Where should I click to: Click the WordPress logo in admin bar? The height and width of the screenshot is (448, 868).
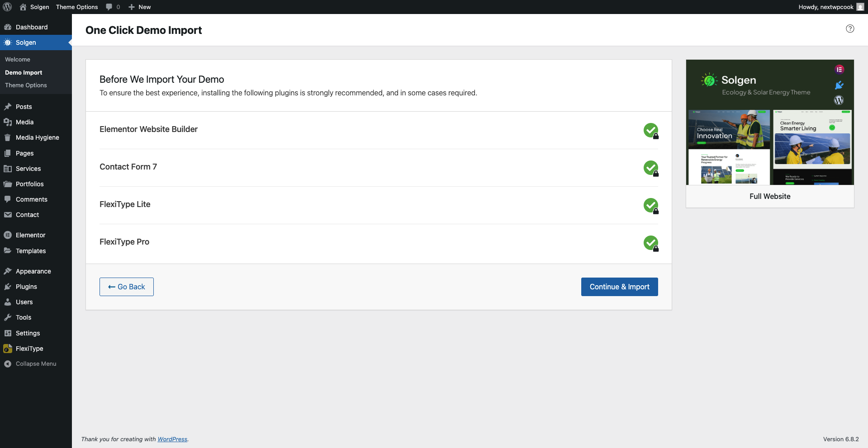7,7
